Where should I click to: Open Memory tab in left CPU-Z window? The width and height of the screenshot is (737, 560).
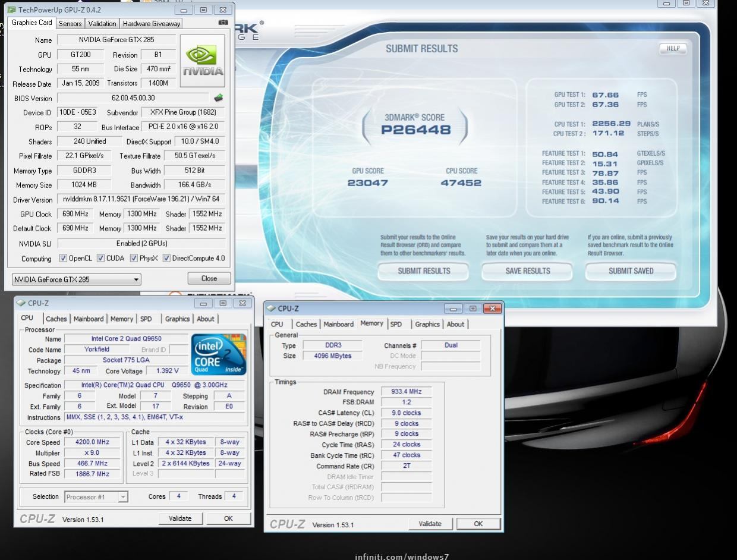(x=122, y=319)
